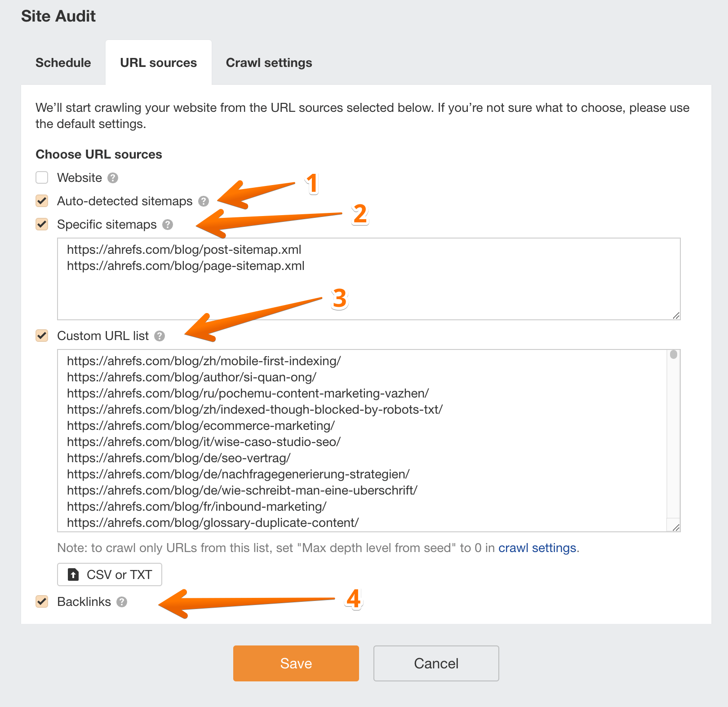Switch to the Schedule tab
This screenshot has width=728, height=707.
(63, 62)
